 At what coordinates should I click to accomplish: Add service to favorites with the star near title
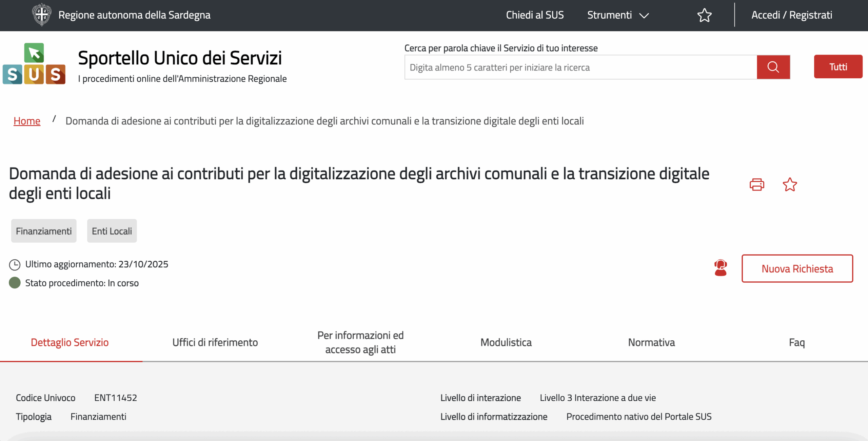pos(790,184)
